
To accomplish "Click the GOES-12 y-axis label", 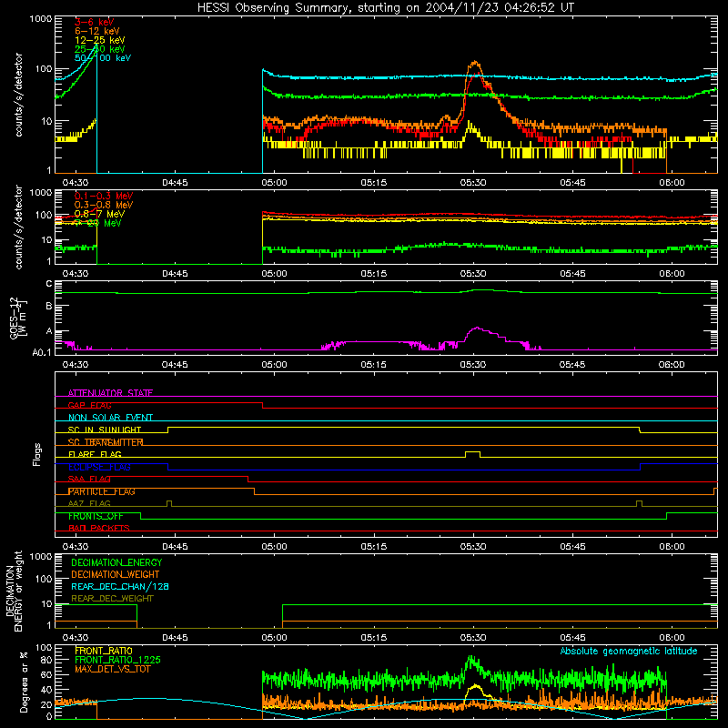I will (x=18, y=318).
